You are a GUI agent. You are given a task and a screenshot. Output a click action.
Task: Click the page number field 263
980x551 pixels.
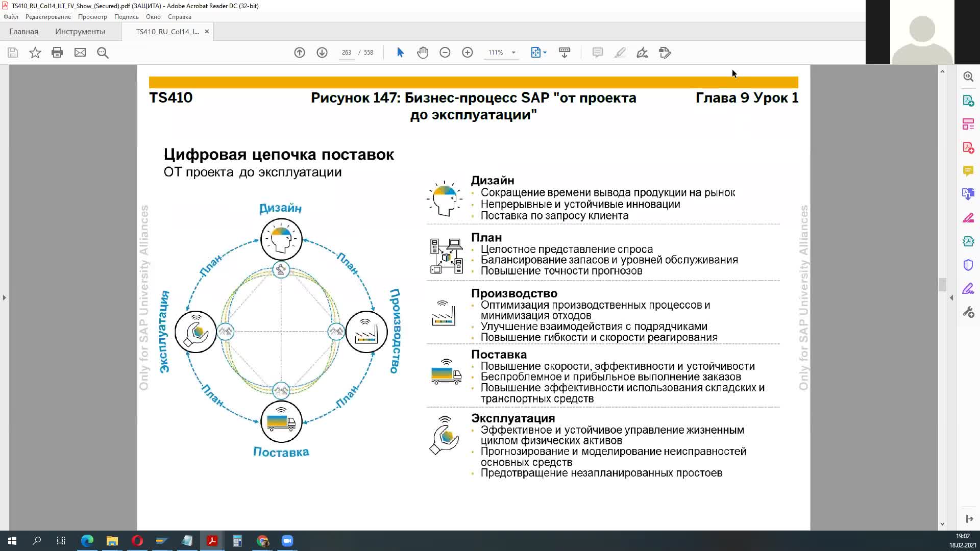click(x=347, y=53)
